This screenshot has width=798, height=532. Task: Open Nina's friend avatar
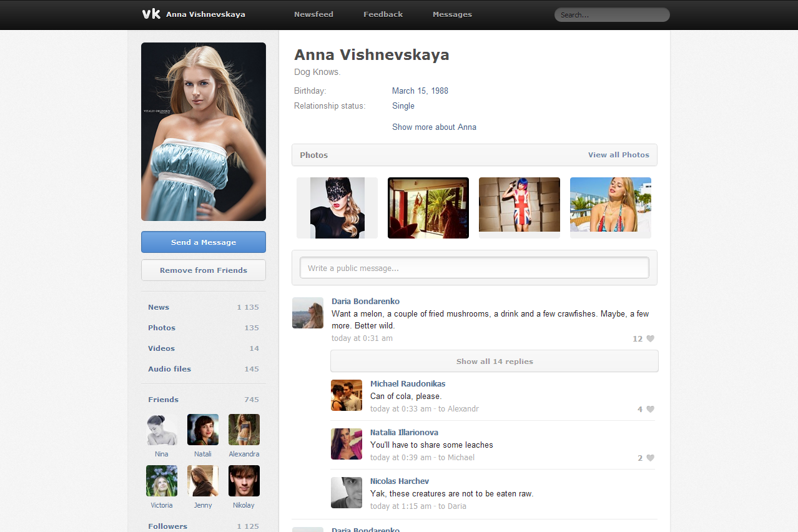(x=162, y=430)
